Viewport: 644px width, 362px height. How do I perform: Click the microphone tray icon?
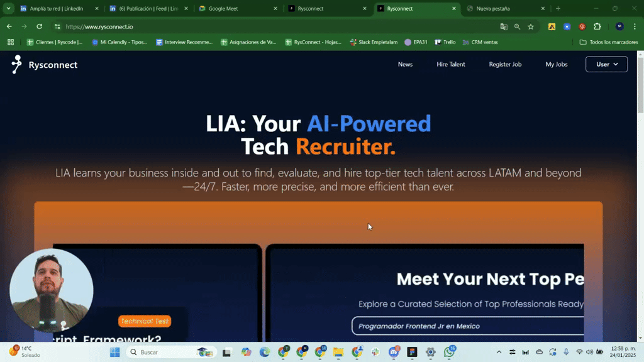point(566,352)
